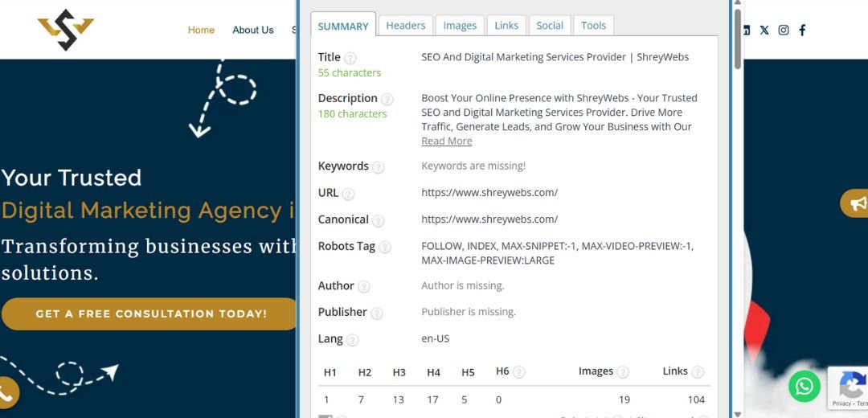Switch to the Social tab
868x418 pixels.
[x=550, y=26]
